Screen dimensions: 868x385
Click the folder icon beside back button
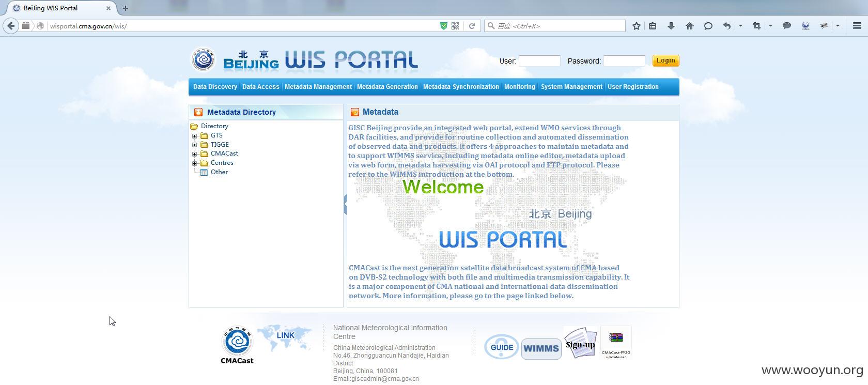click(26, 26)
